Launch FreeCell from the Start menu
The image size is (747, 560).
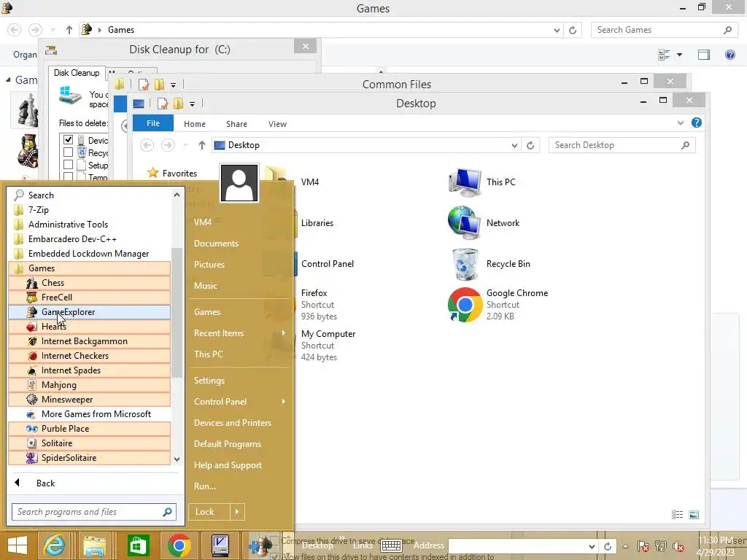[x=89, y=297]
